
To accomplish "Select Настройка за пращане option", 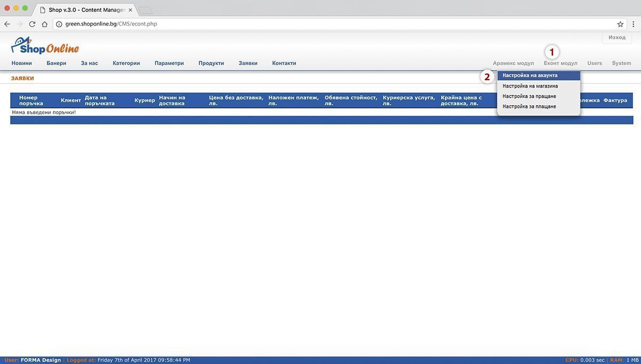I will pos(529,96).
